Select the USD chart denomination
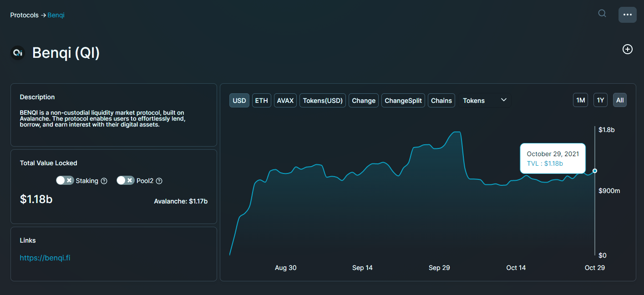 (x=239, y=101)
